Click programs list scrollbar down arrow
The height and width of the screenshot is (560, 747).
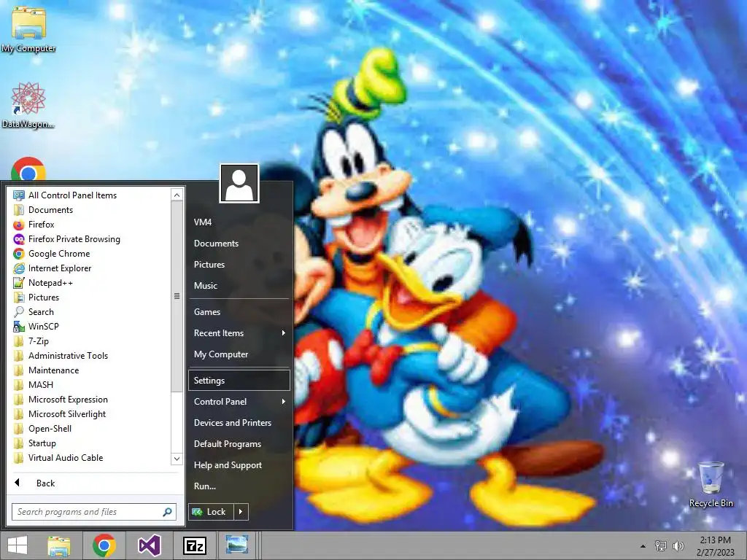coord(177,459)
